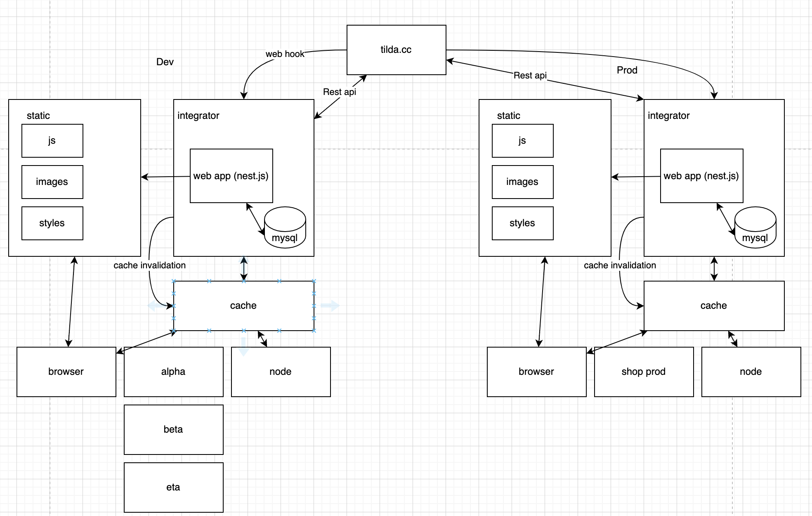Click the Prod text label
812x516 pixels.
pos(627,70)
